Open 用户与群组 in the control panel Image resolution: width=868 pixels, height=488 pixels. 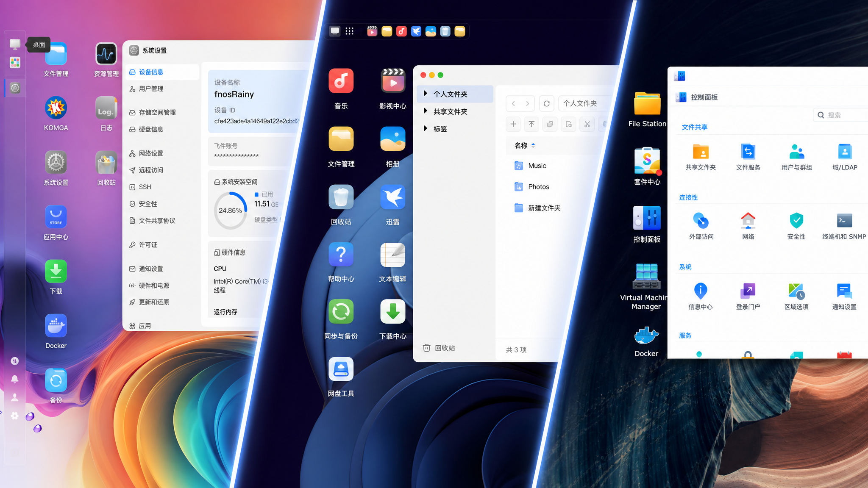point(797,152)
